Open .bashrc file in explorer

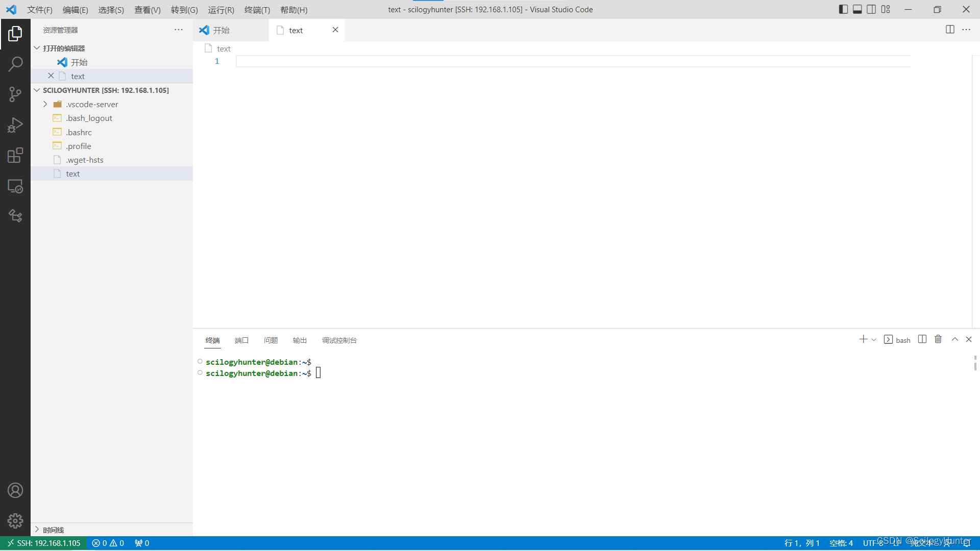point(112,132)
